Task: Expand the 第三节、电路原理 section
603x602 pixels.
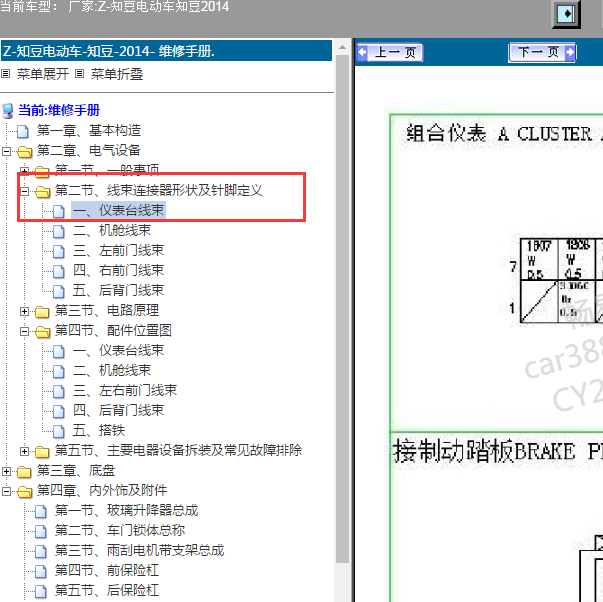Action: (x=25, y=311)
